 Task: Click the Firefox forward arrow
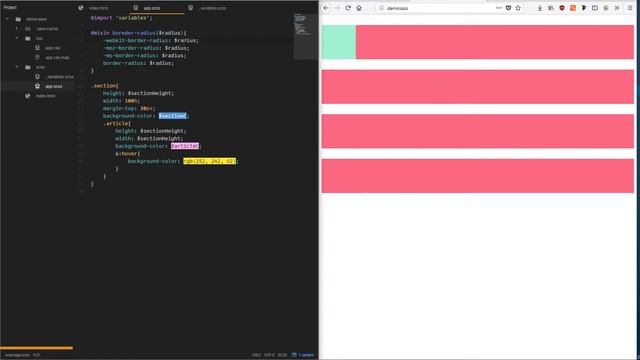click(x=337, y=8)
